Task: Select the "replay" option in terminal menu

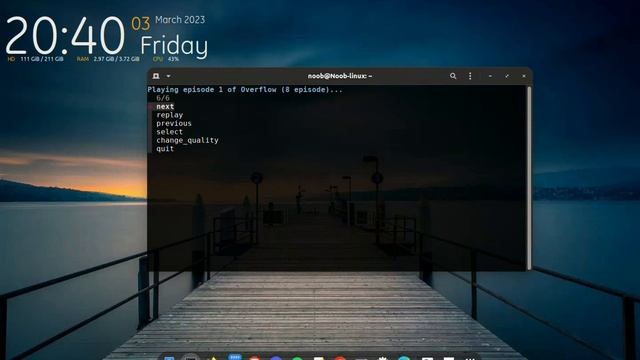Action: tap(169, 115)
